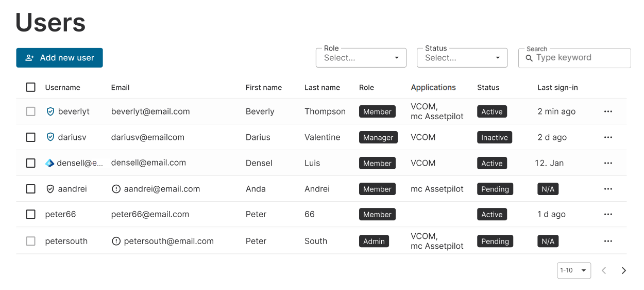The width and height of the screenshot is (644, 290).
Task: Toggle the select-all checkbox in the header
Action: click(x=31, y=87)
